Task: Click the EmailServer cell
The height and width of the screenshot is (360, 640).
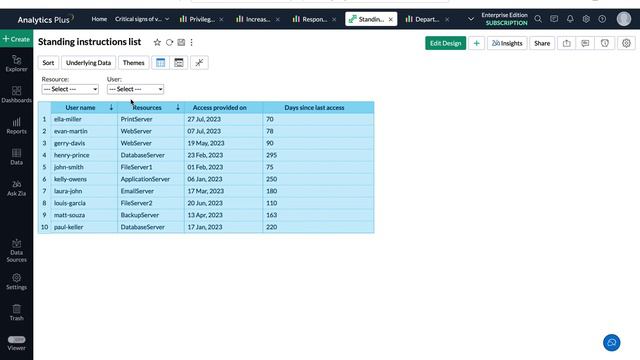Action: pyautogui.click(x=151, y=191)
